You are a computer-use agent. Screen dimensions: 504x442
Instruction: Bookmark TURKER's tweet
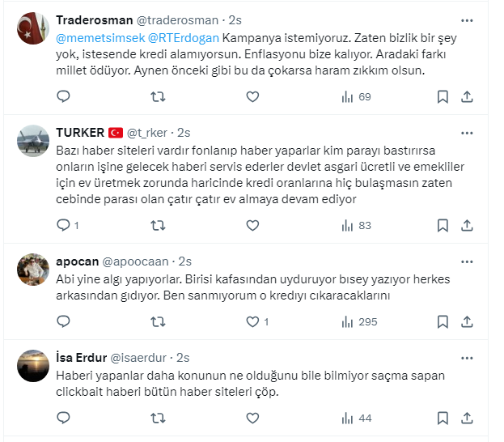[443, 226]
